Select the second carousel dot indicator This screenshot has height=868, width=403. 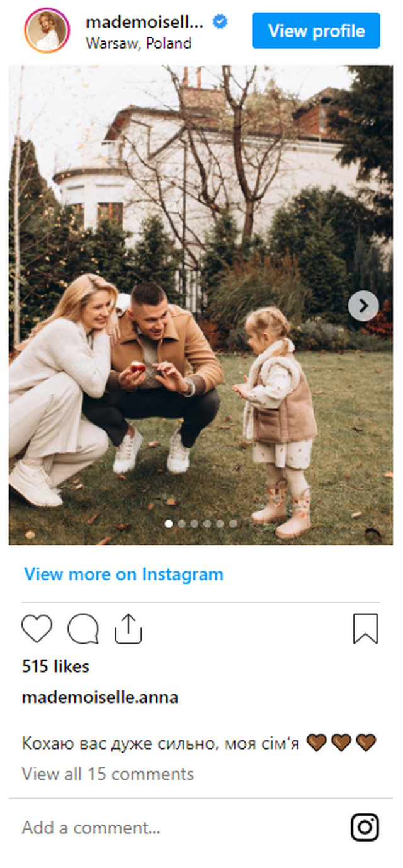click(181, 523)
